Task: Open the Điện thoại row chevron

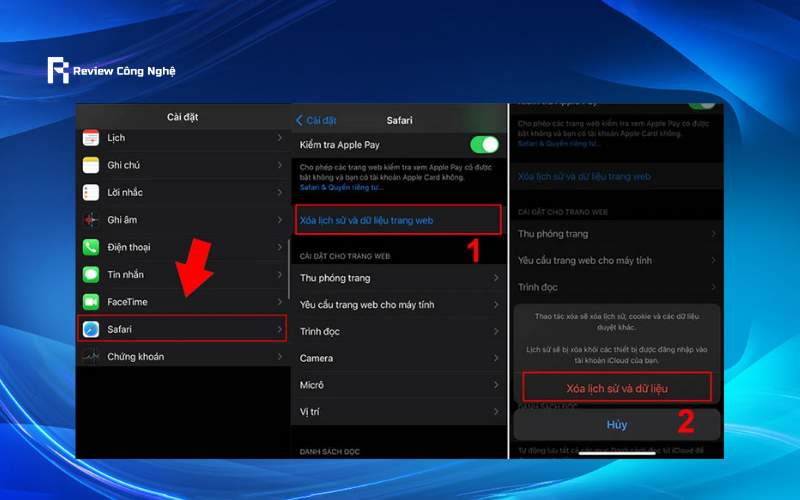Action: [x=280, y=247]
